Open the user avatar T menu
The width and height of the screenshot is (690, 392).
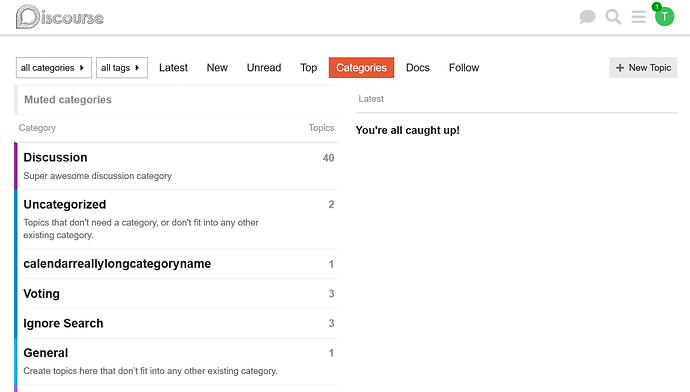click(x=664, y=17)
